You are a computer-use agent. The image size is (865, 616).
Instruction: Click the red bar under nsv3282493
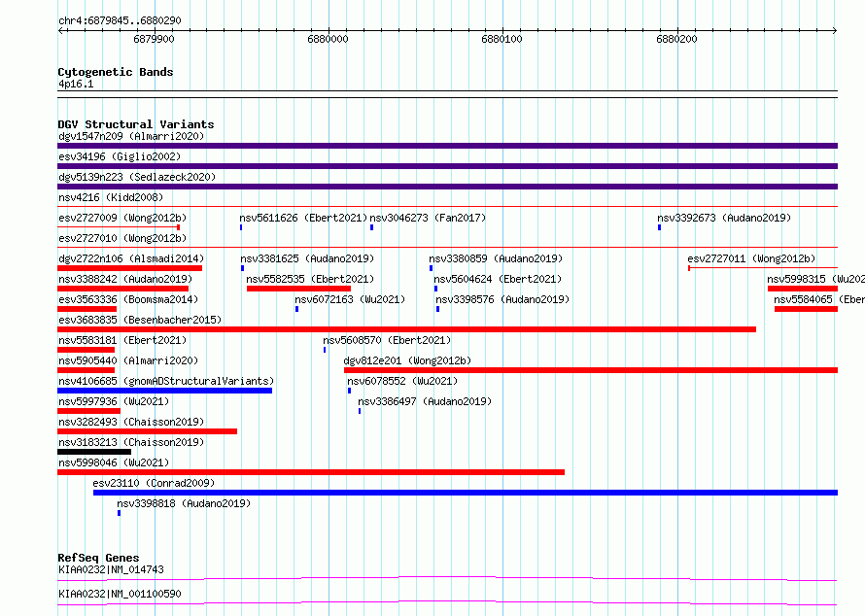(148, 431)
